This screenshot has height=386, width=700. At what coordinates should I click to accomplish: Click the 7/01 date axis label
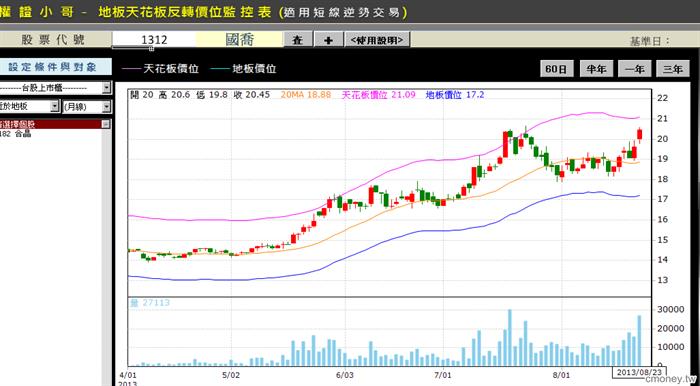tap(442, 376)
